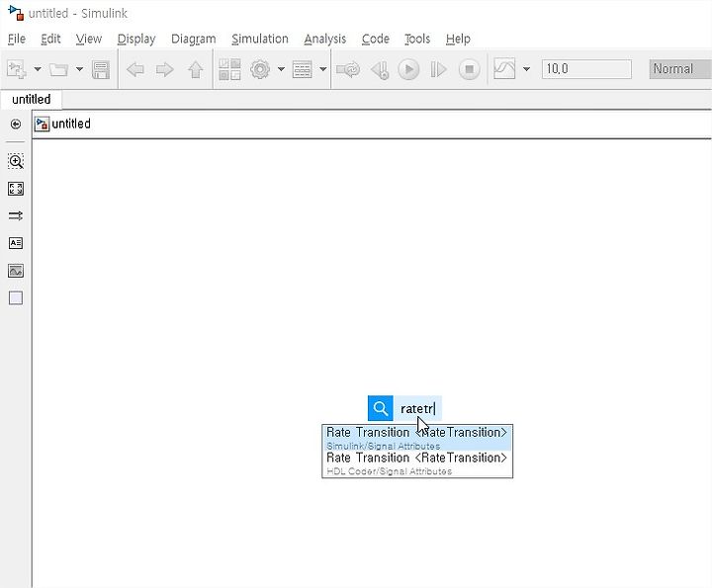Select the Area box tool
712x588 pixels.
16,298
